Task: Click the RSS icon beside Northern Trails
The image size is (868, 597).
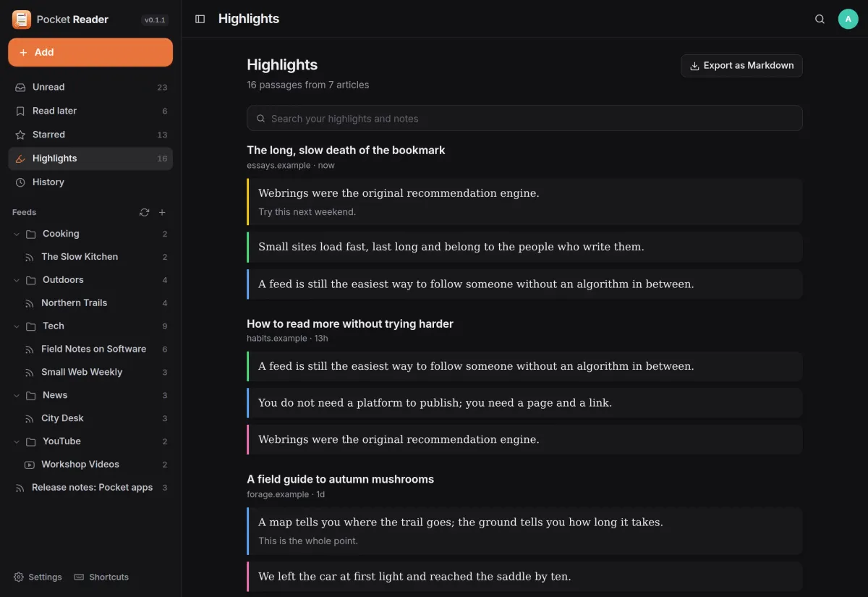Action: (x=30, y=303)
